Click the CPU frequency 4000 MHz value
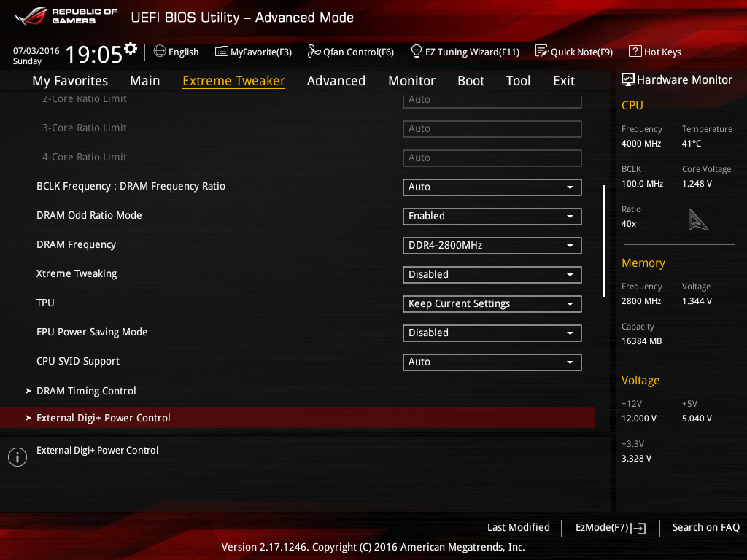The height and width of the screenshot is (560, 747). click(640, 144)
